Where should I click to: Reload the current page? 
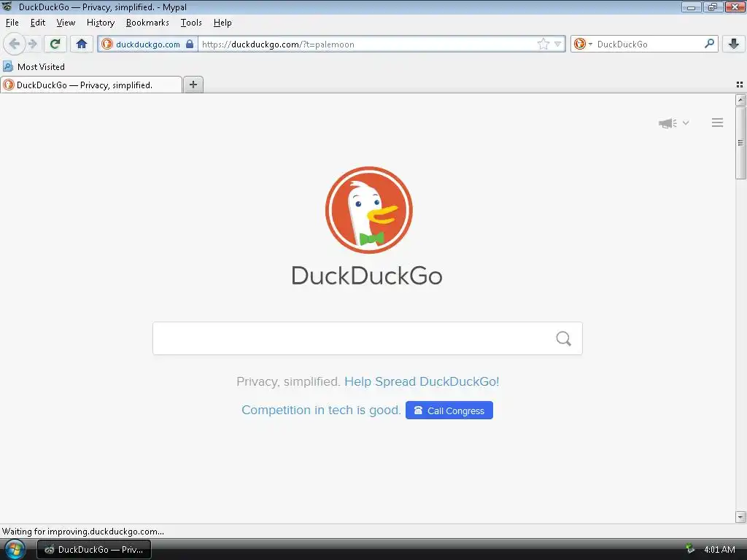[x=55, y=44]
